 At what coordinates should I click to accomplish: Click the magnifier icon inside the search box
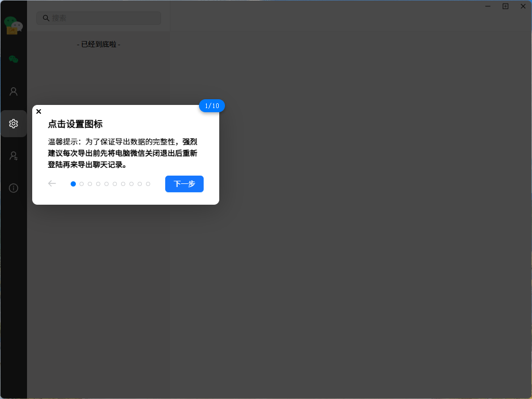(x=46, y=18)
